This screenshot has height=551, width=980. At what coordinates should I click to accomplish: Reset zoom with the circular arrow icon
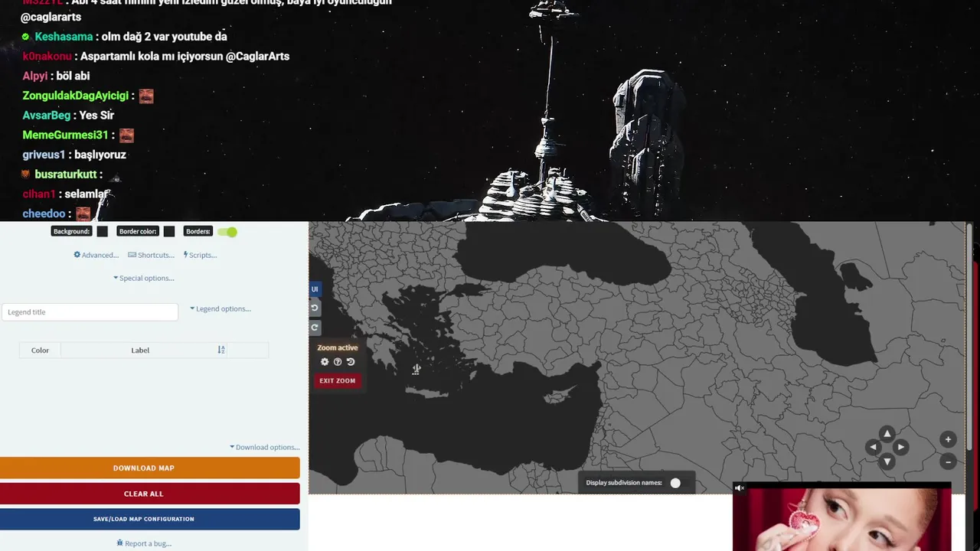pyautogui.click(x=351, y=362)
